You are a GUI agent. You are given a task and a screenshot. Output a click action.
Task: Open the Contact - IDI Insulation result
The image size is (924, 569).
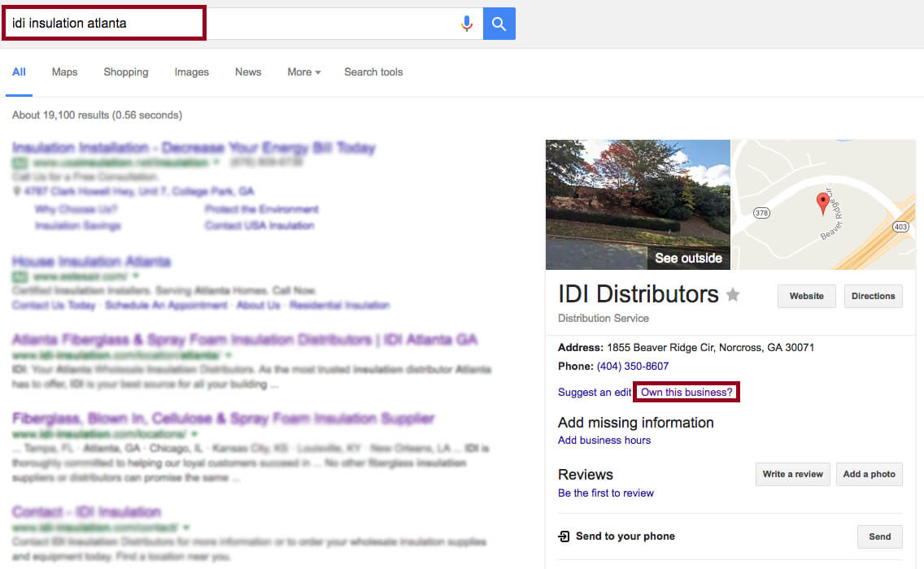[x=86, y=511]
